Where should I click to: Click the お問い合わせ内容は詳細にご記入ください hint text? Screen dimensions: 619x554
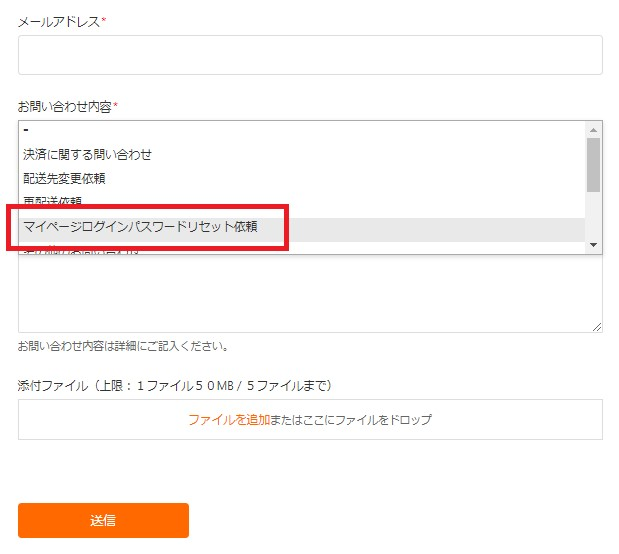123,346
